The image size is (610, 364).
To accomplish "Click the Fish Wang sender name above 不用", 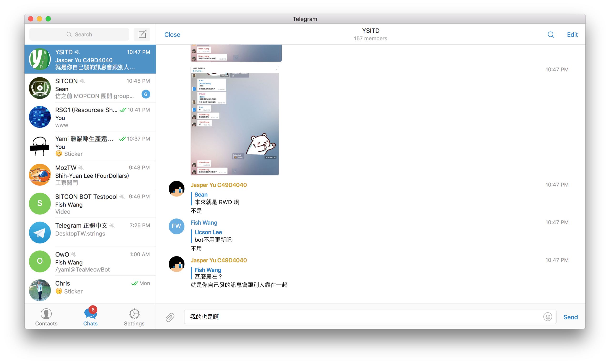I will 204,223.
